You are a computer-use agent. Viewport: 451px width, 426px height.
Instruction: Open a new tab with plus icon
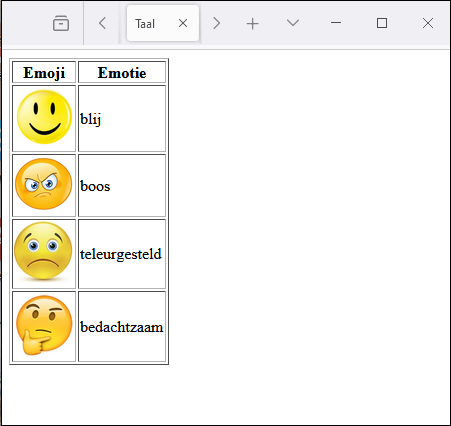pos(252,24)
